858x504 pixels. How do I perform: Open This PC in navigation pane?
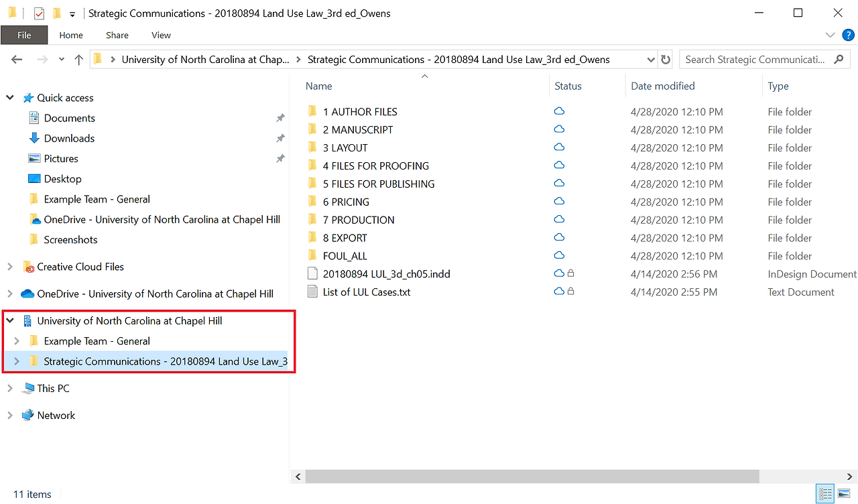point(53,389)
